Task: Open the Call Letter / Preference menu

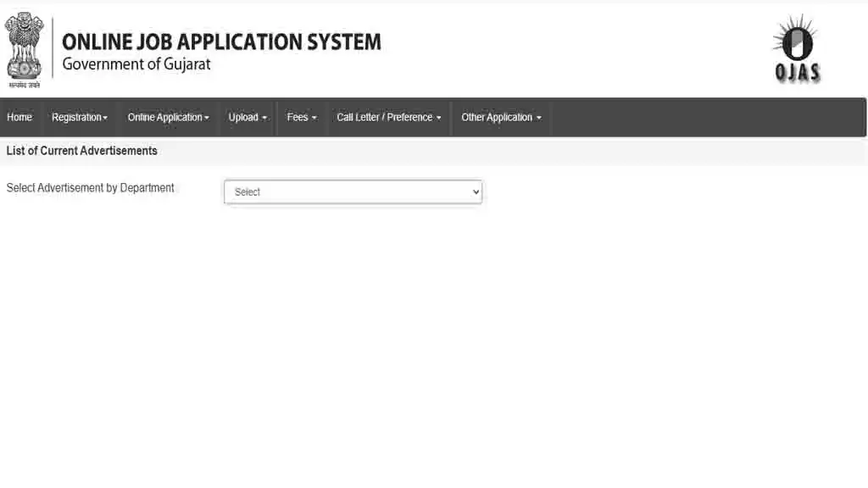Action: 388,118
